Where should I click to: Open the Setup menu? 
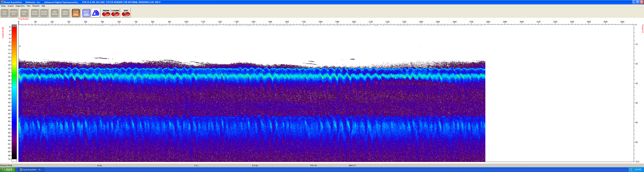3,6
